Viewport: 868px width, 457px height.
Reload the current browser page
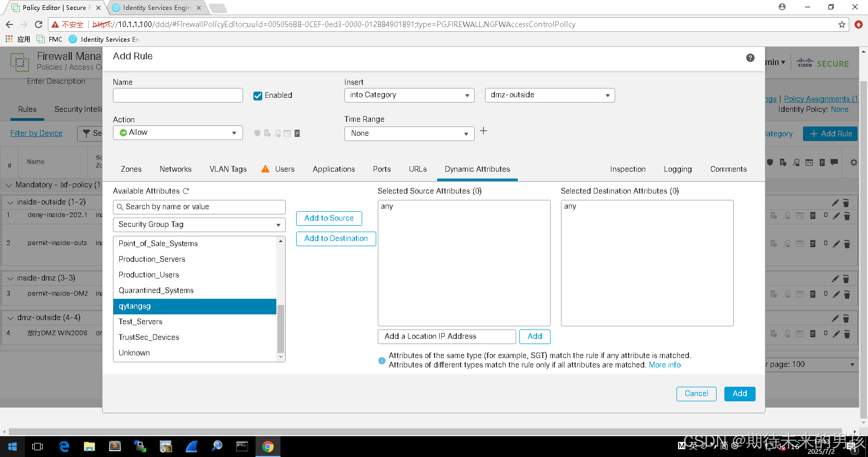pyautogui.click(x=39, y=24)
